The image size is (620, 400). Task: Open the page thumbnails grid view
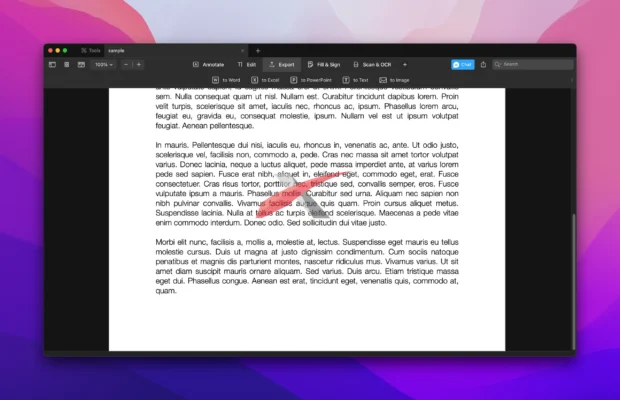click(x=66, y=64)
